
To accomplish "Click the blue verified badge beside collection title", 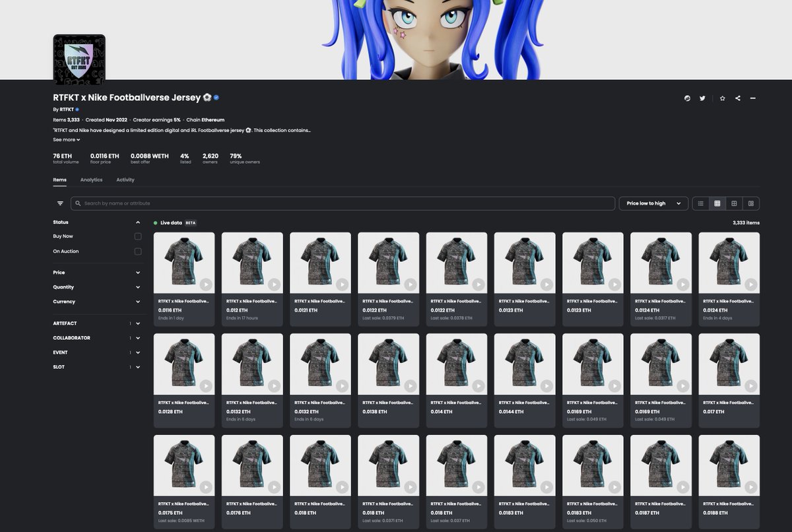I will [x=216, y=98].
